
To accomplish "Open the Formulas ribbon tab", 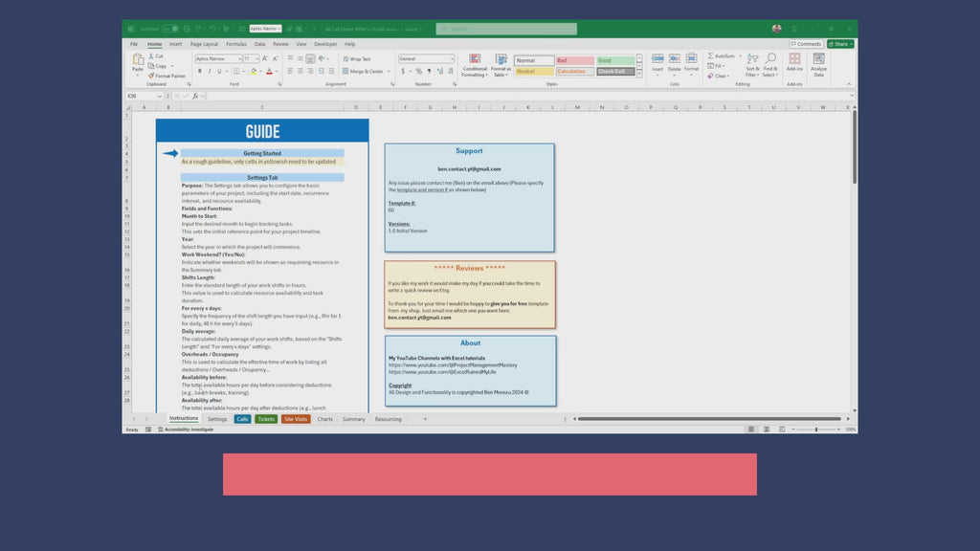I will coord(235,44).
